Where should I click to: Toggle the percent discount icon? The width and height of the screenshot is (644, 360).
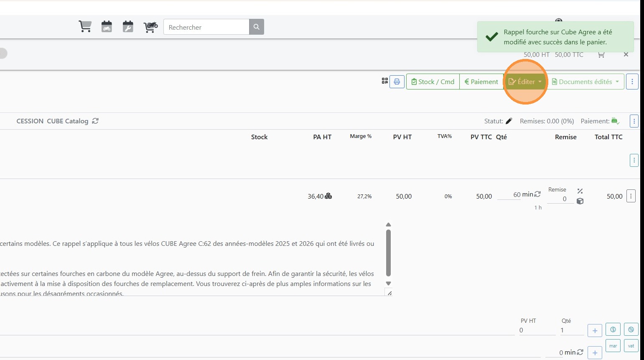(x=580, y=191)
